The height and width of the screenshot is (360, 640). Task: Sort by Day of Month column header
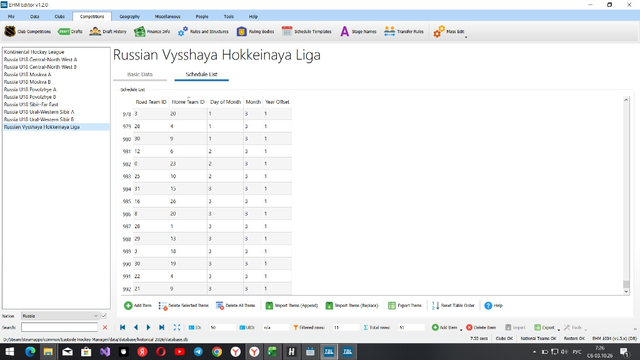point(225,102)
